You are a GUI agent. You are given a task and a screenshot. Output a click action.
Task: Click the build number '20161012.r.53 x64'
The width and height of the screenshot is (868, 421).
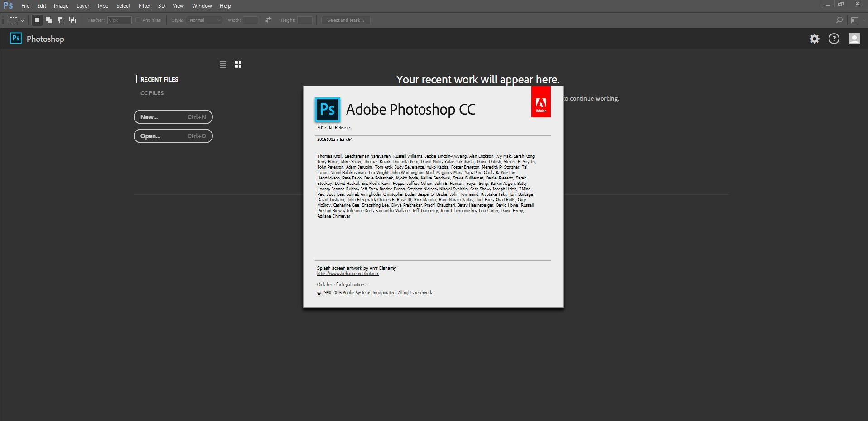pyautogui.click(x=335, y=140)
